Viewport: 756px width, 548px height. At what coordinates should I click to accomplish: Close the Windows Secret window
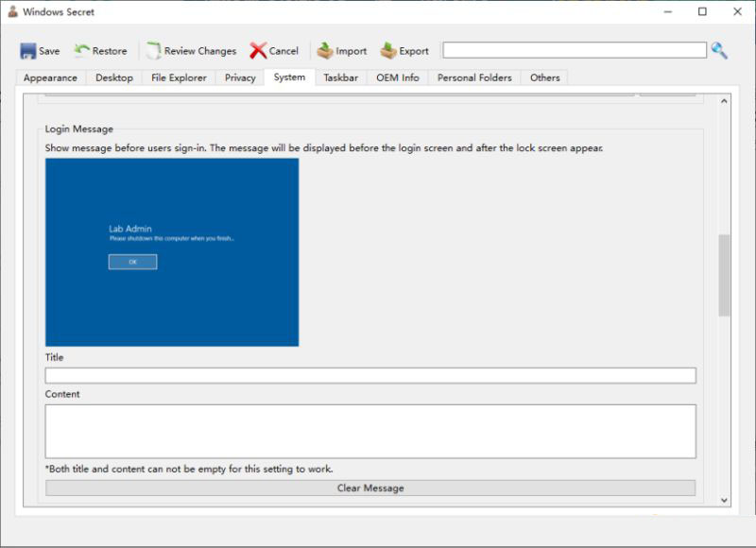[x=738, y=11]
